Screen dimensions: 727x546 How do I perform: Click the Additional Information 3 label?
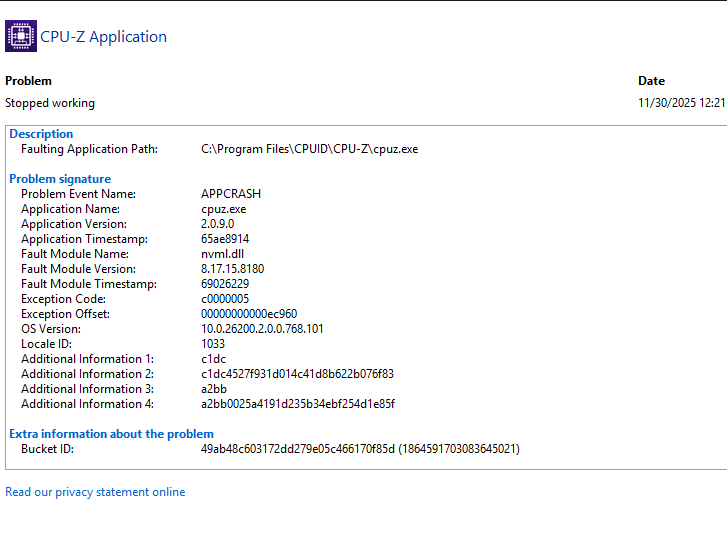tap(88, 389)
